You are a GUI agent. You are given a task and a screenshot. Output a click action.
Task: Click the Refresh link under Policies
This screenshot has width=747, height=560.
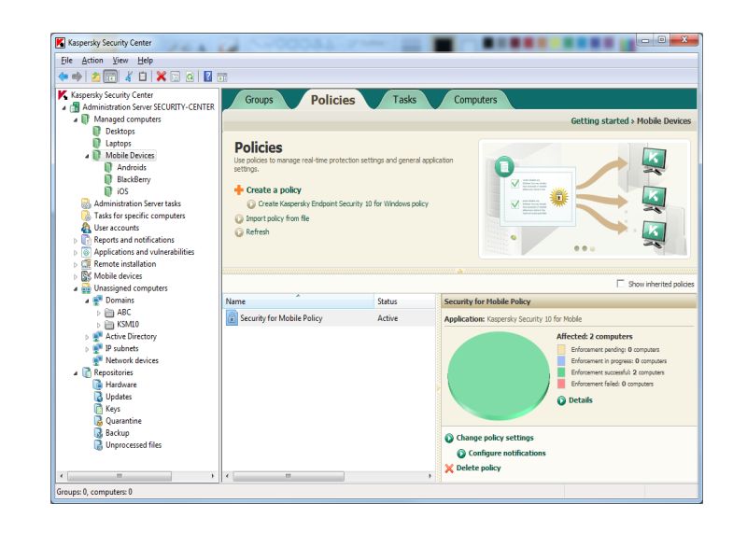point(258,231)
